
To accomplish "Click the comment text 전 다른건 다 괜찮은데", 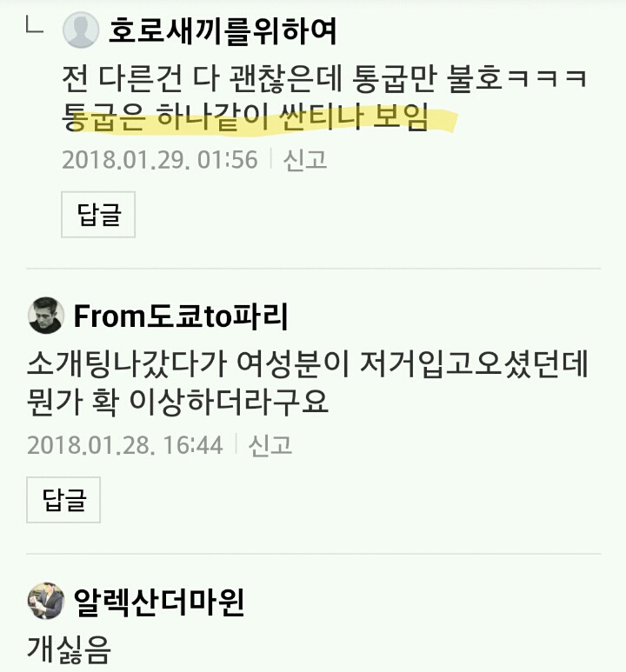I will (x=202, y=79).
